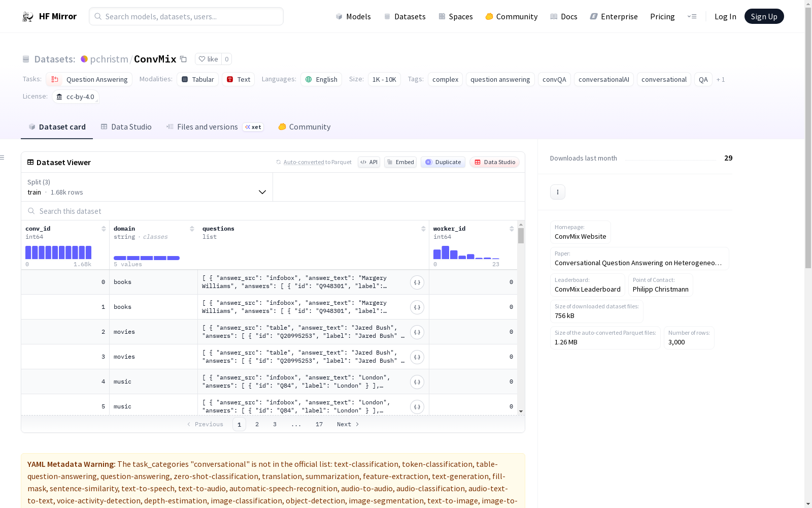
Task: Expand JSON cell for row 0 questions
Action: [417, 282]
